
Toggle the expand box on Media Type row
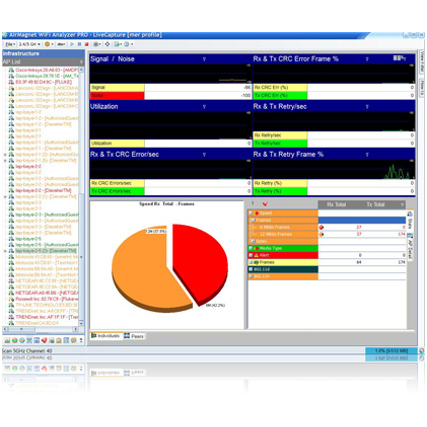click(251, 248)
